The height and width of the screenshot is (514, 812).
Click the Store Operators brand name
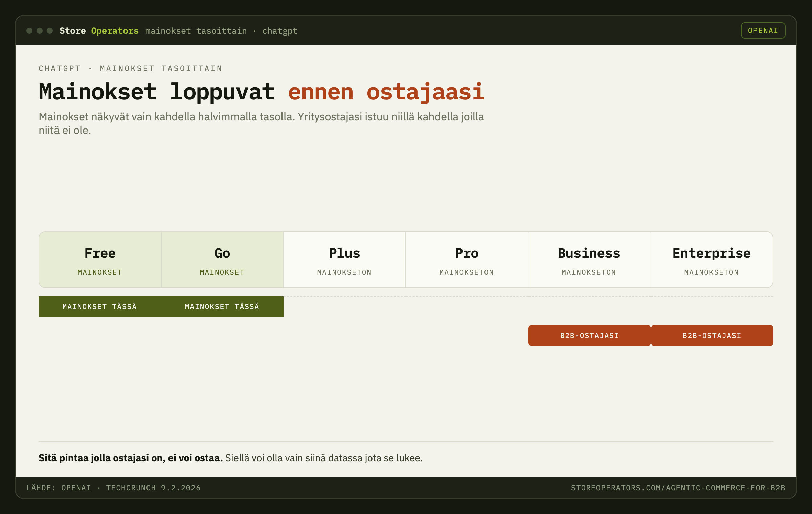(x=99, y=31)
